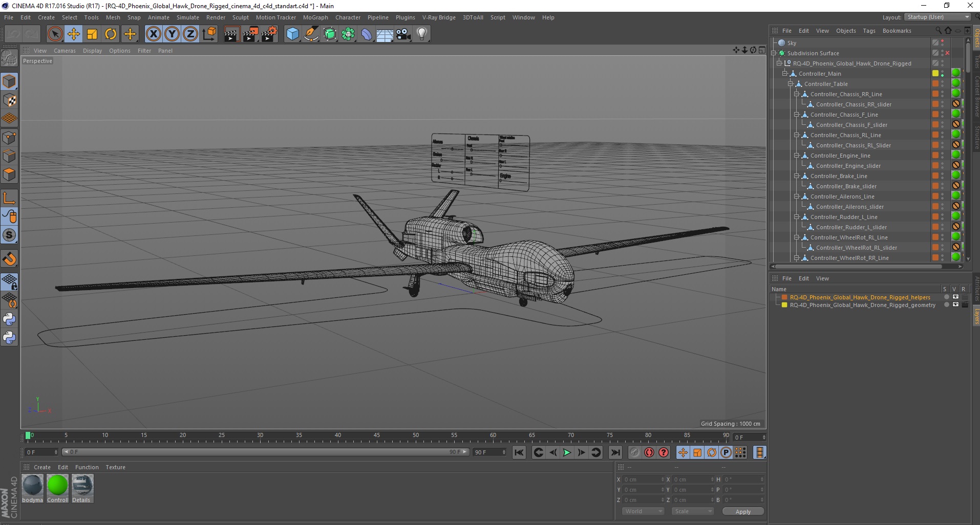This screenshot has width=980, height=525.
Task: Open viewport Cameras menu
Action: pos(65,51)
